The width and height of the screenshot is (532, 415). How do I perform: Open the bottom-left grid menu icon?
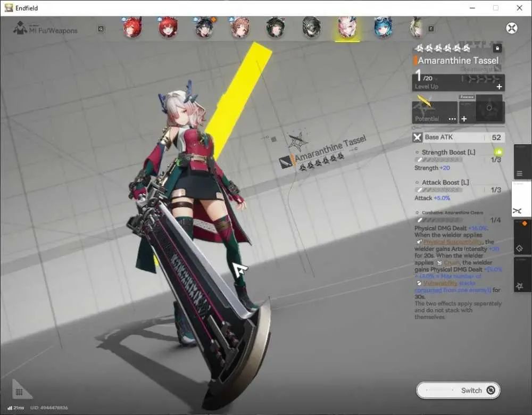pos(19,392)
